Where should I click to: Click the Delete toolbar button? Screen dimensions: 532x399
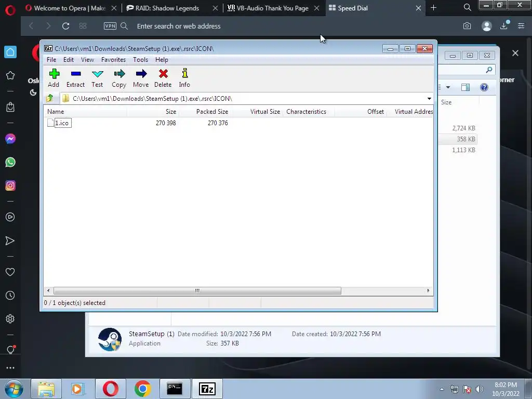coord(163,78)
